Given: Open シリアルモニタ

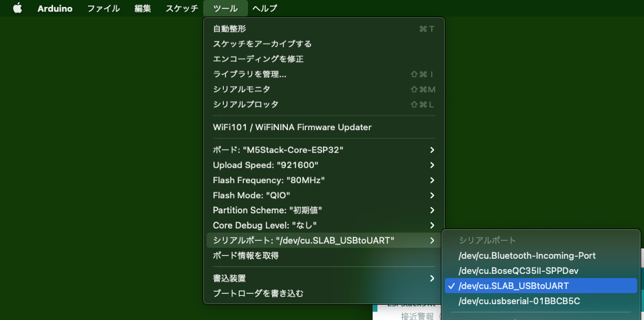Looking at the screenshot, I should pyautogui.click(x=324, y=89).
